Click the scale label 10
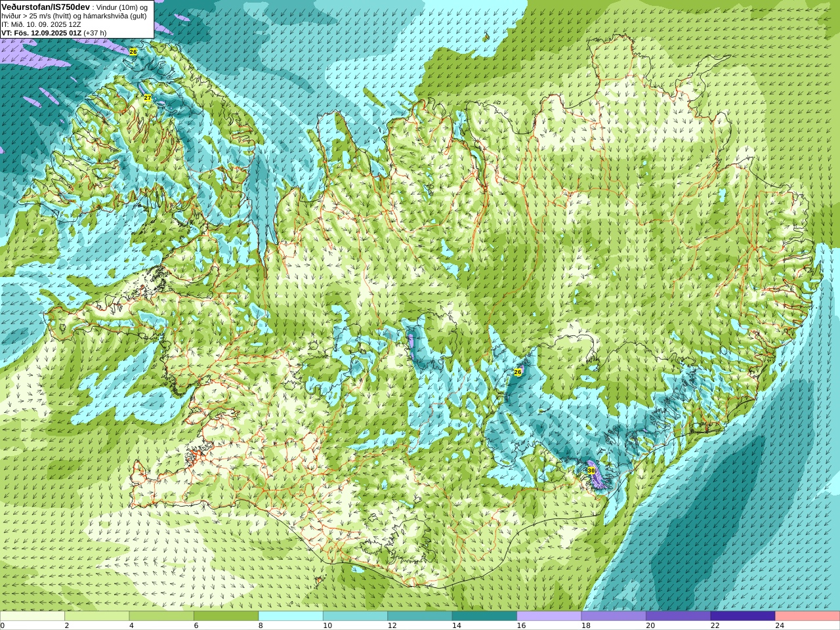 coord(327,625)
